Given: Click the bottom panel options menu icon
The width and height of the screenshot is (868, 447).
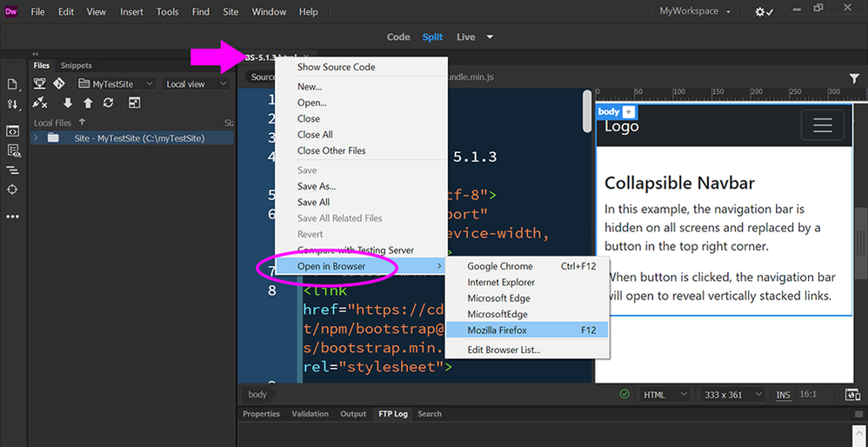Looking at the screenshot, I should tap(858, 414).
